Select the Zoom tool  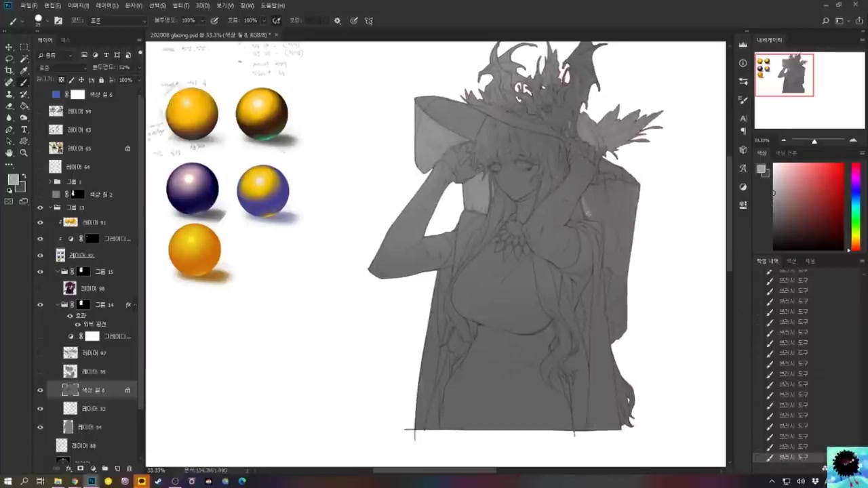point(24,153)
